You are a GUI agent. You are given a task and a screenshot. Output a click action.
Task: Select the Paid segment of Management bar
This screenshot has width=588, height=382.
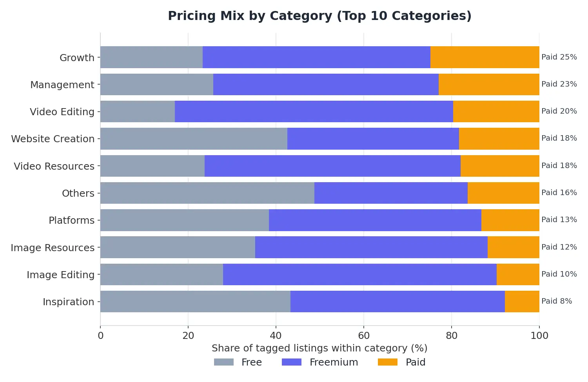tap(489, 85)
